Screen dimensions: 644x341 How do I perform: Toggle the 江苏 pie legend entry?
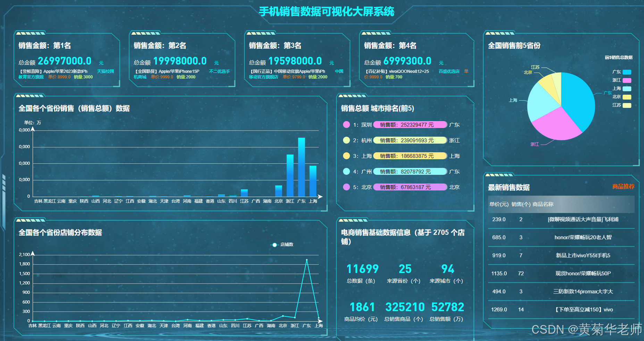621,105
